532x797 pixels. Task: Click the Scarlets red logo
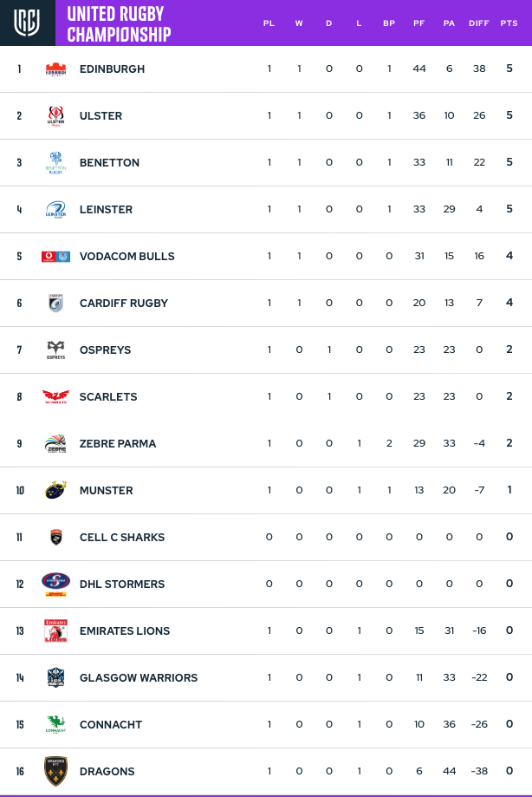coord(55,396)
